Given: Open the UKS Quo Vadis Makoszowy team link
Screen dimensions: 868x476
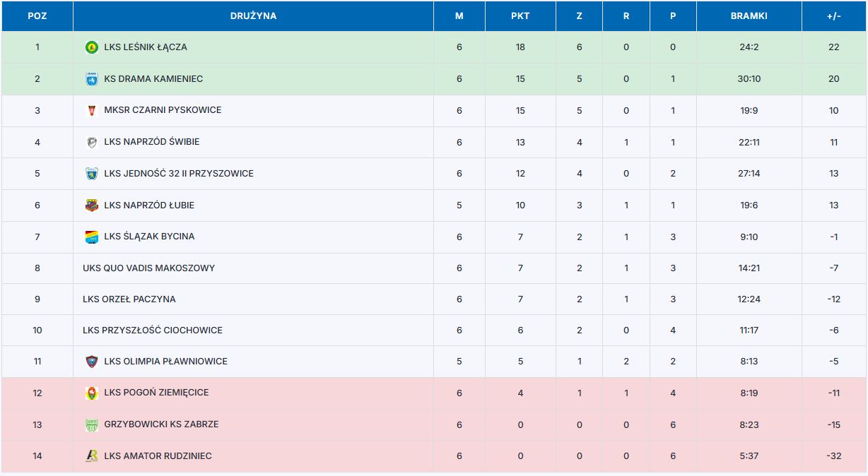Looking at the screenshot, I should point(148,268).
